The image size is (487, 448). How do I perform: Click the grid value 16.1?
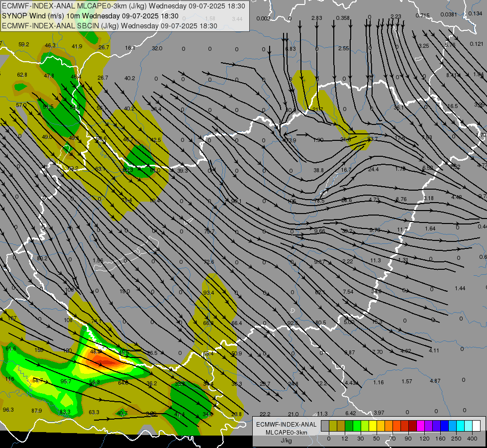tap(130, 48)
